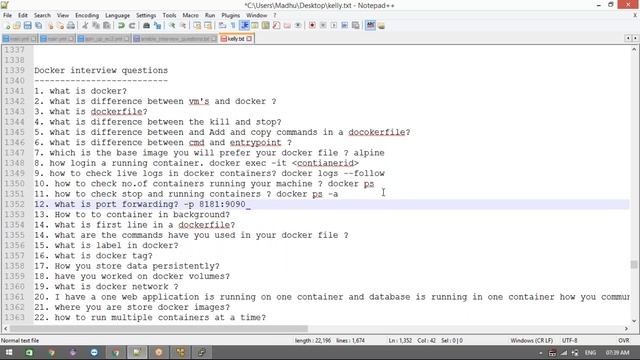640x360 pixels.
Task: Save the recorded macro icon
Action: [x=356, y=26]
